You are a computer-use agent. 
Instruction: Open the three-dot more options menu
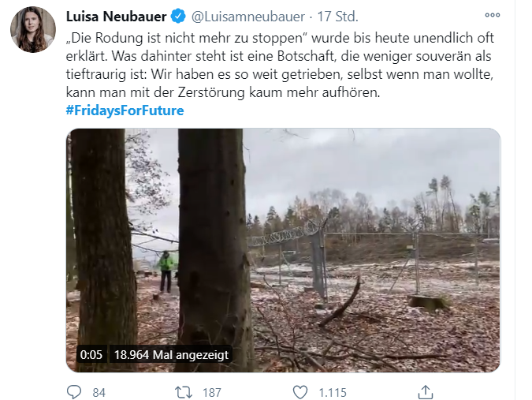tap(493, 15)
